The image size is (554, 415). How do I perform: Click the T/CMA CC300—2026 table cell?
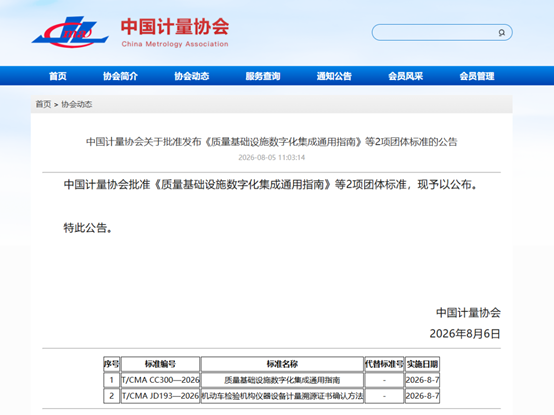pos(160,380)
